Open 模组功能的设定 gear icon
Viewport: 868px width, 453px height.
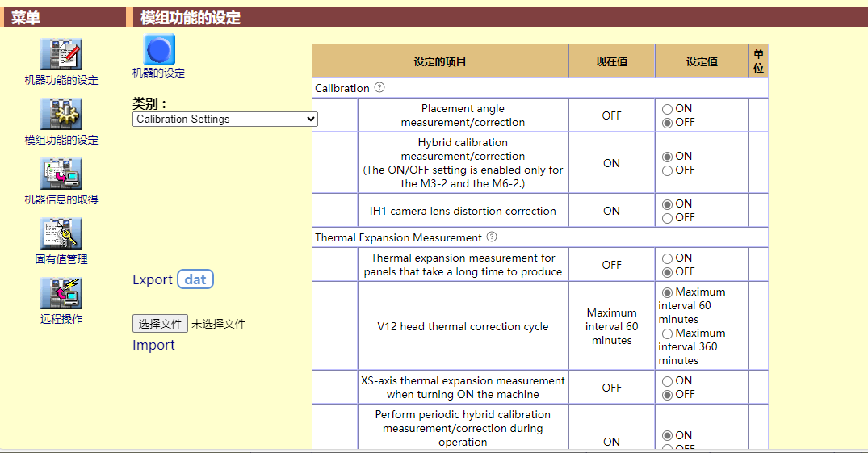pos(61,114)
